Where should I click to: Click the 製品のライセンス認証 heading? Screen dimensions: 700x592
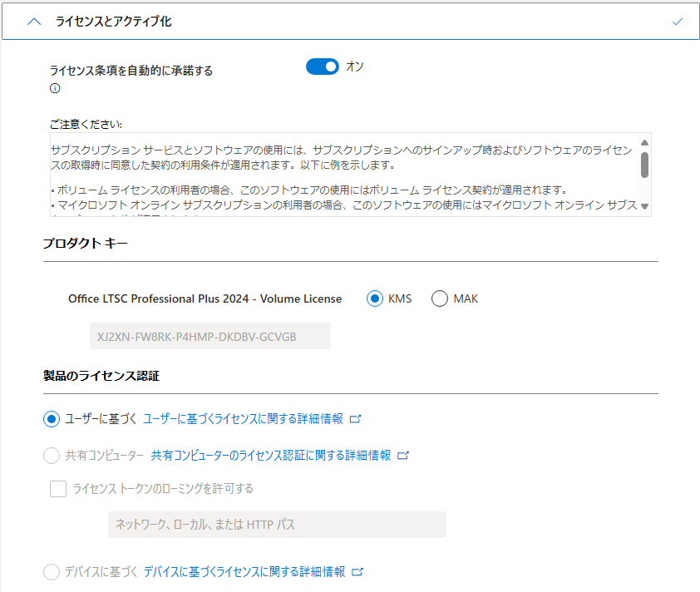(101, 376)
